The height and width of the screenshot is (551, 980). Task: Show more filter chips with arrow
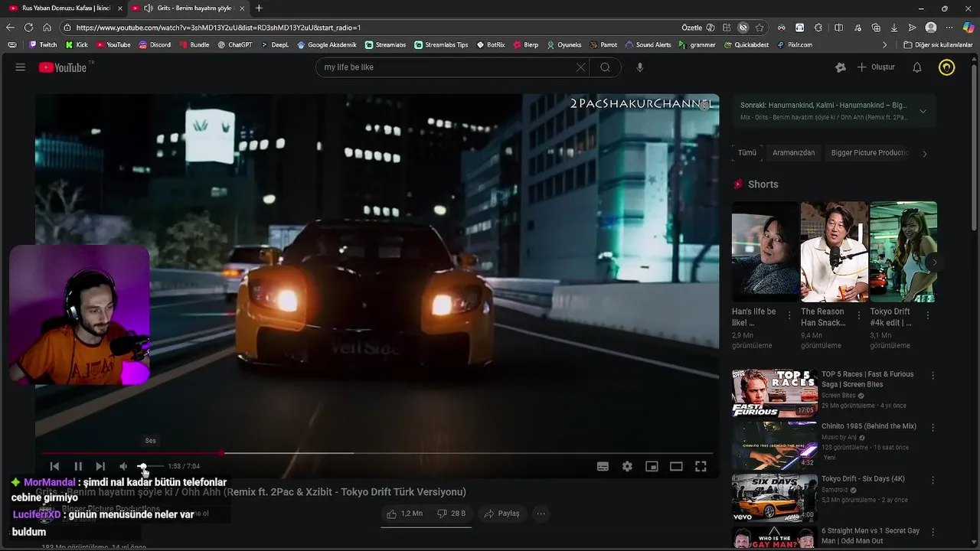pyautogui.click(x=924, y=154)
